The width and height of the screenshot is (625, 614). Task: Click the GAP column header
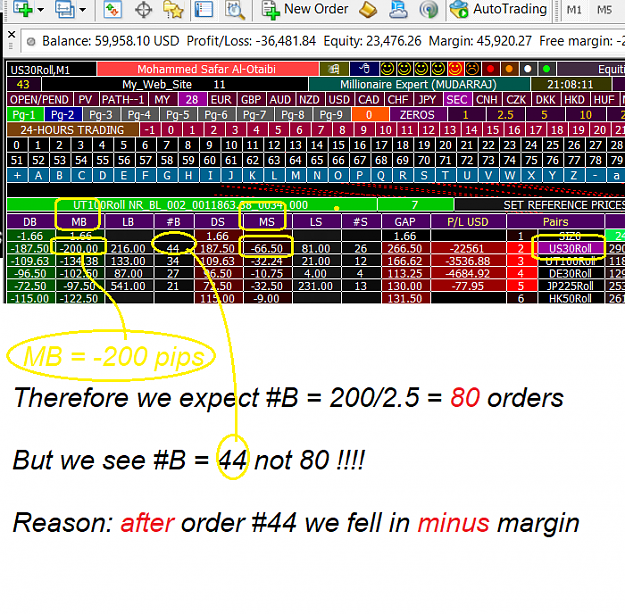coord(405,222)
